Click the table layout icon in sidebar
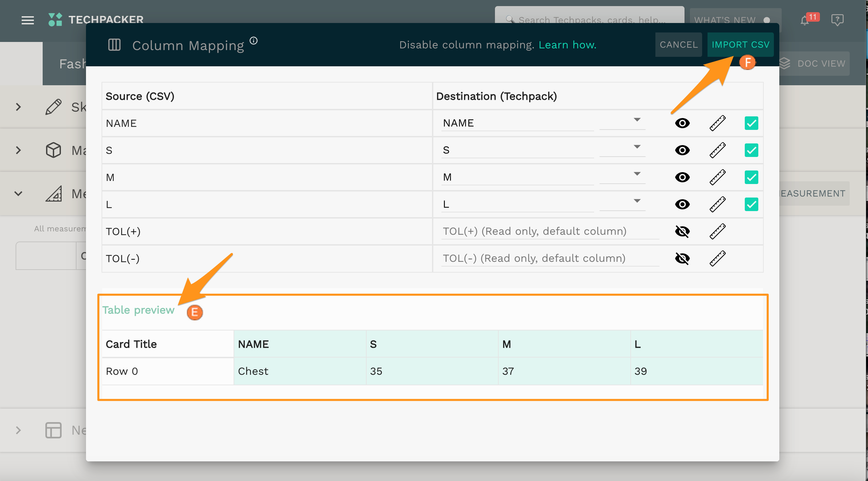This screenshot has height=481, width=868. (53, 430)
